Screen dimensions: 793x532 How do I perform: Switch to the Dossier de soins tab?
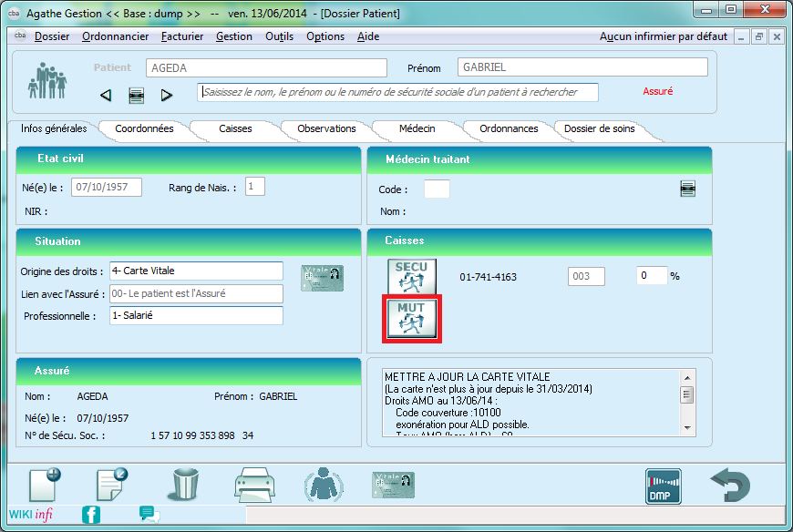[x=599, y=128]
